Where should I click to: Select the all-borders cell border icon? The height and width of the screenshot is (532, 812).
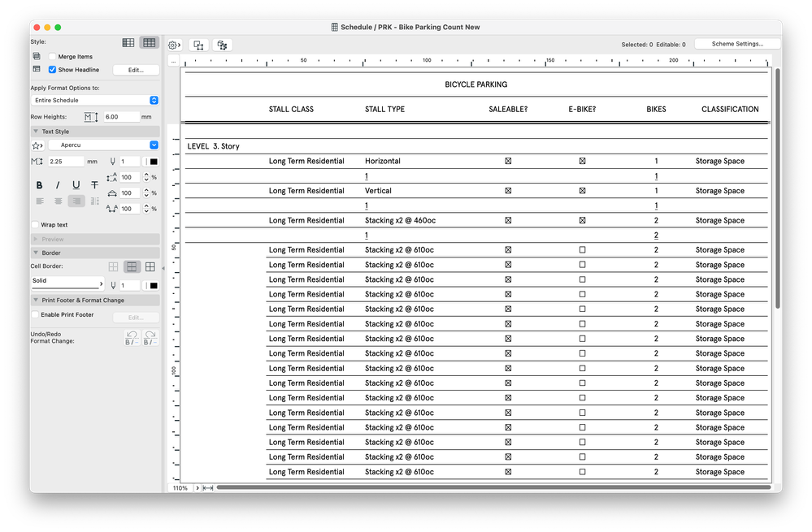coord(150,266)
